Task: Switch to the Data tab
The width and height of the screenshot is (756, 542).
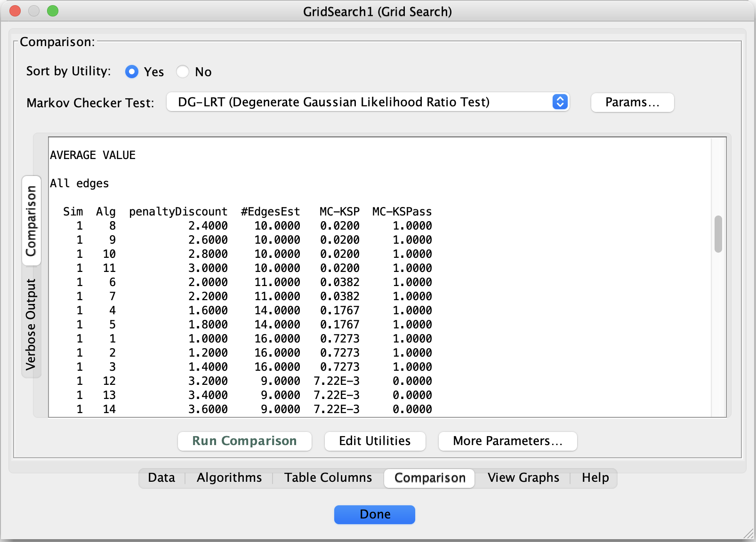Action: tap(161, 478)
